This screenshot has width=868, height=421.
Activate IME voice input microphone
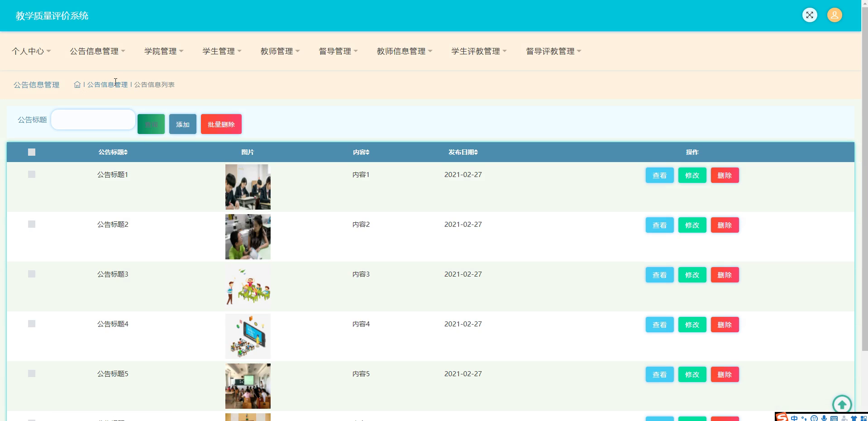[824, 418]
